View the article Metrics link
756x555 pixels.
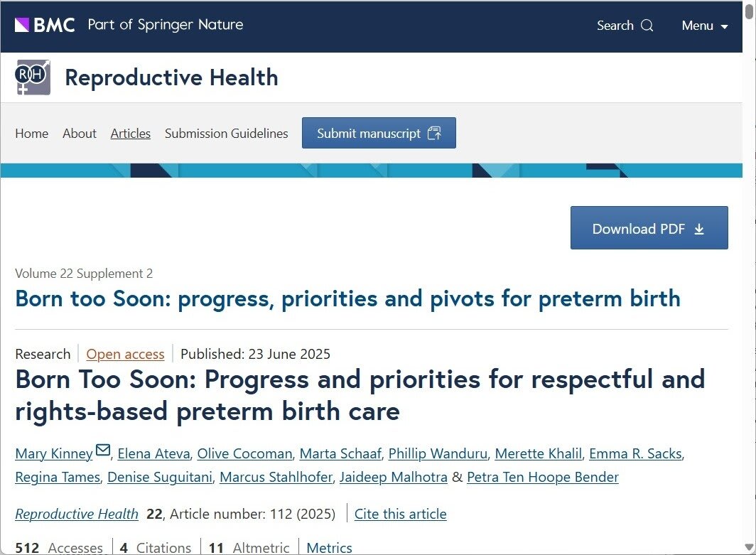click(x=329, y=547)
